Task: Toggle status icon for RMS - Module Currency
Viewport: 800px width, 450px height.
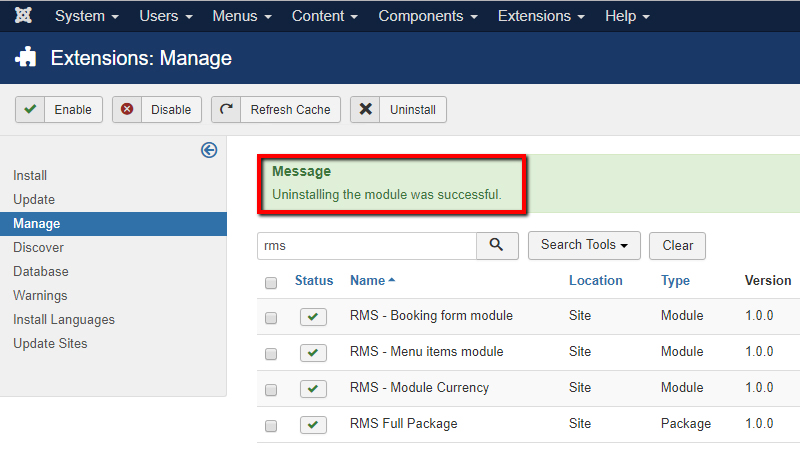Action: pos(313,389)
